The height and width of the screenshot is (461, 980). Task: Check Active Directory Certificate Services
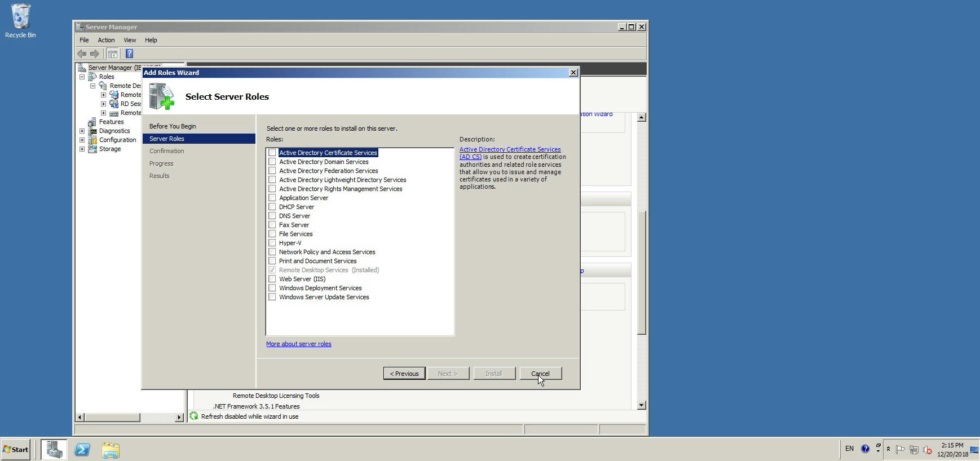point(272,153)
